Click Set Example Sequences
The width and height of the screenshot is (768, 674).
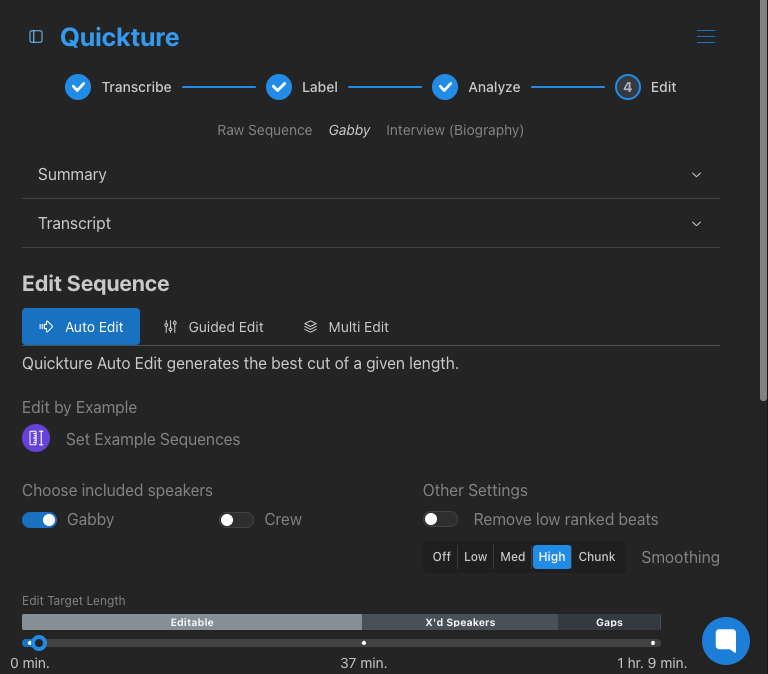(153, 439)
